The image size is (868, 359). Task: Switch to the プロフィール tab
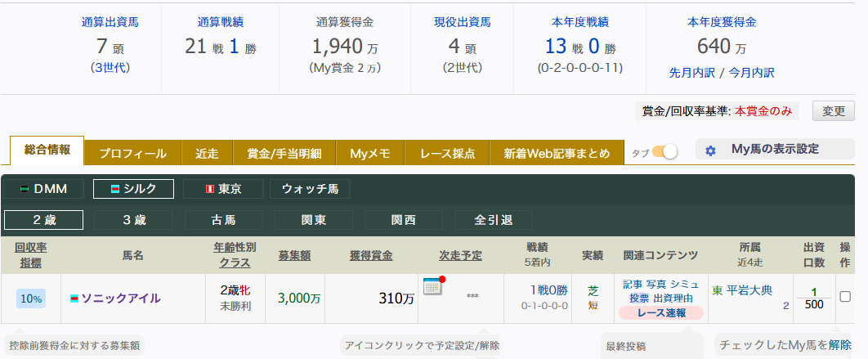coord(133,154)
